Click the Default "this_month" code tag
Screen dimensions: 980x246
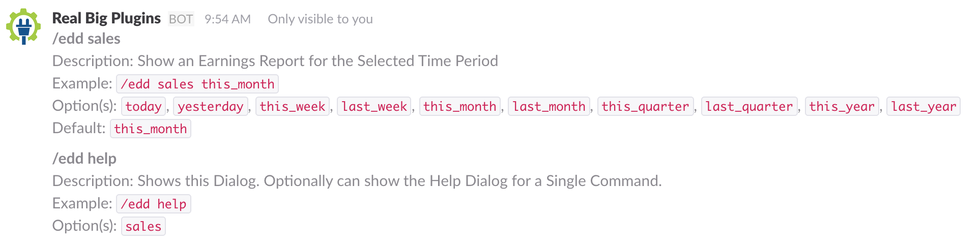tap(151, 129)
